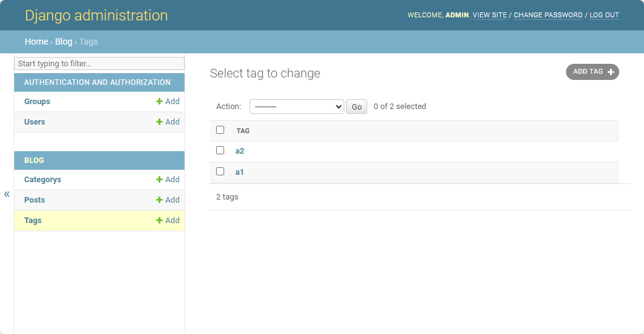The image size is (644, 334).
Task: Check the box for tag a2
Action: [x=220, y=151]
